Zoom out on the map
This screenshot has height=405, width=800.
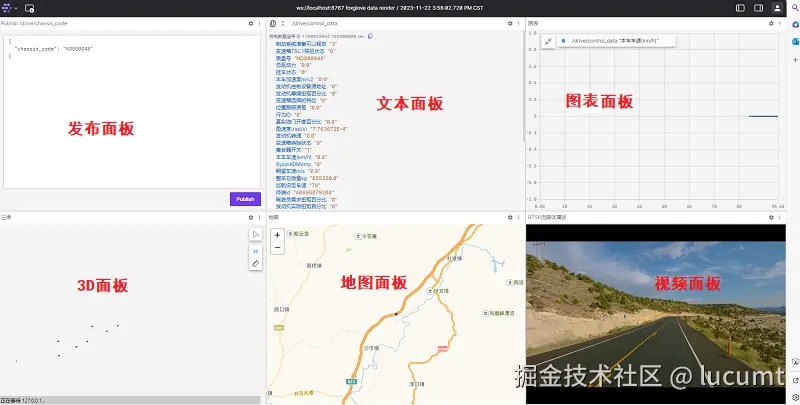[277, 248]
